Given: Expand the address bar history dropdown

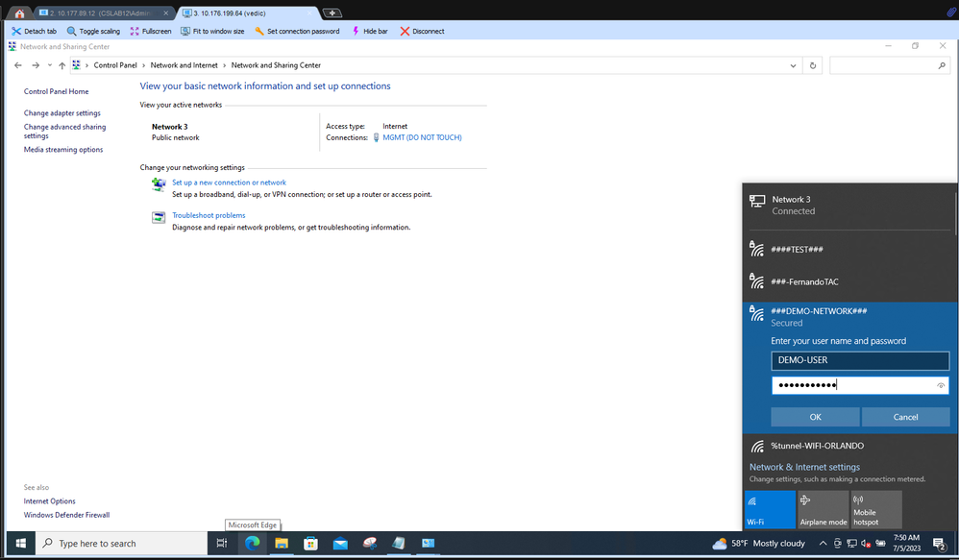Looking at the screenshot, I should pyautogui.click(x=793, y=65).
